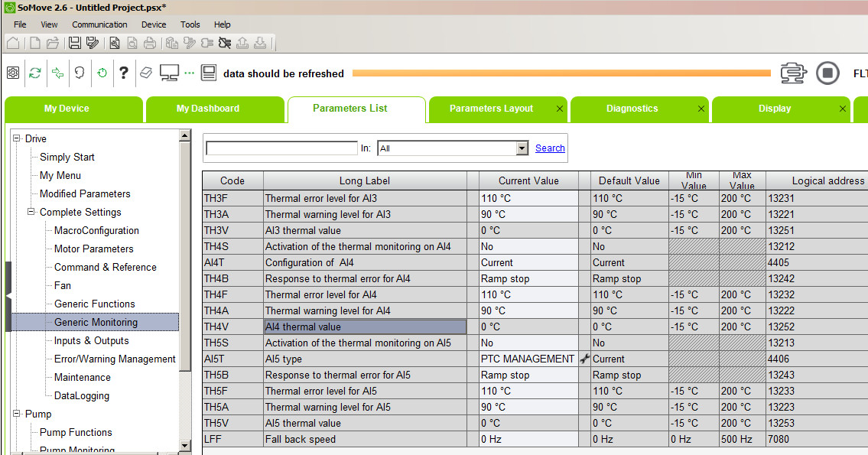Viewport: 868px width, 455px height.
Task: Open the Tools menu
Action: [x=190, y=24]
